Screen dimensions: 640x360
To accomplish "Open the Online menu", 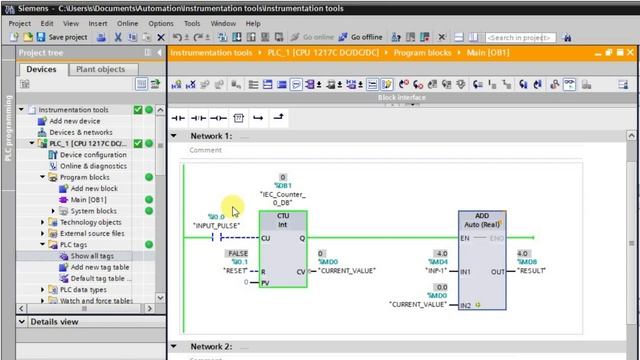I will [127, 24].
